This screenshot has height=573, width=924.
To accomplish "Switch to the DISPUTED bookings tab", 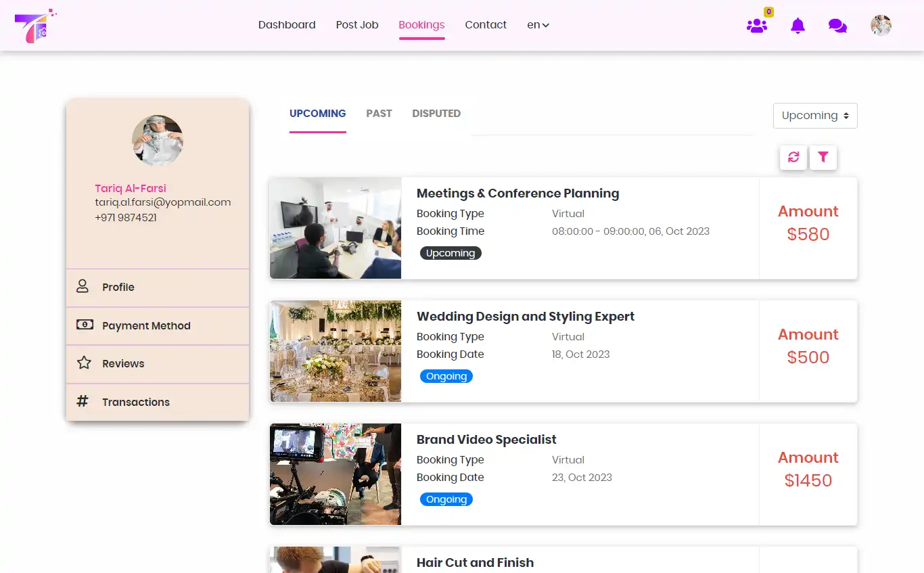I will (436, 113).
